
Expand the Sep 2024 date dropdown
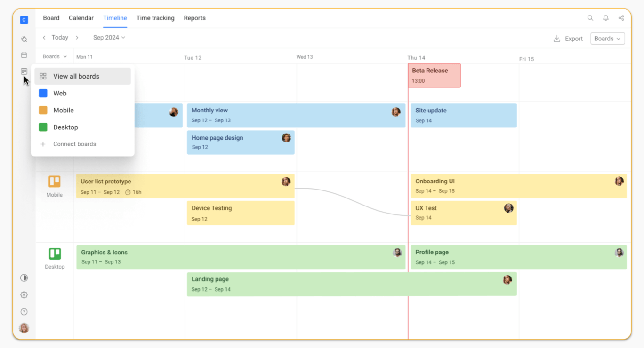[109, 38]
